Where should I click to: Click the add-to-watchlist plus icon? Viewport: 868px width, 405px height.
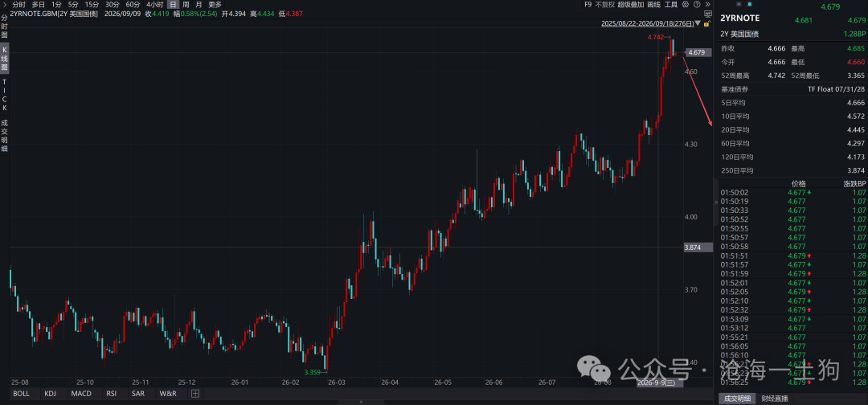coord(739,4)
